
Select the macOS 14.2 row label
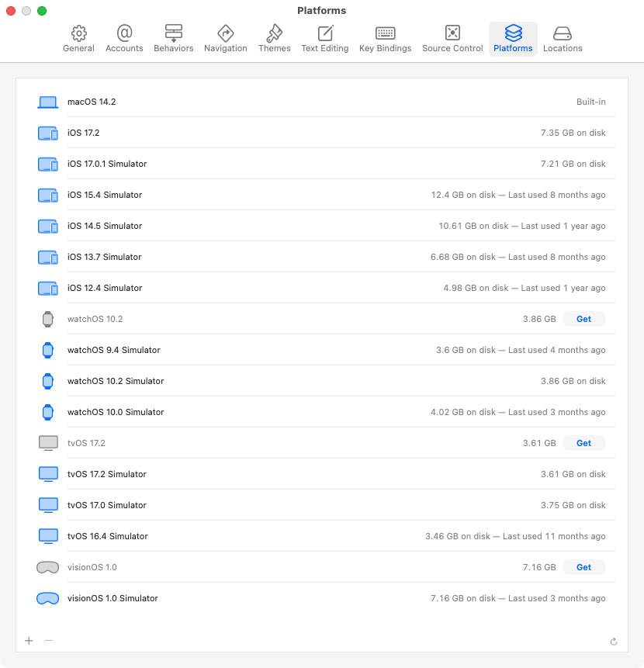pyautogui.click(x=92, y=102)
